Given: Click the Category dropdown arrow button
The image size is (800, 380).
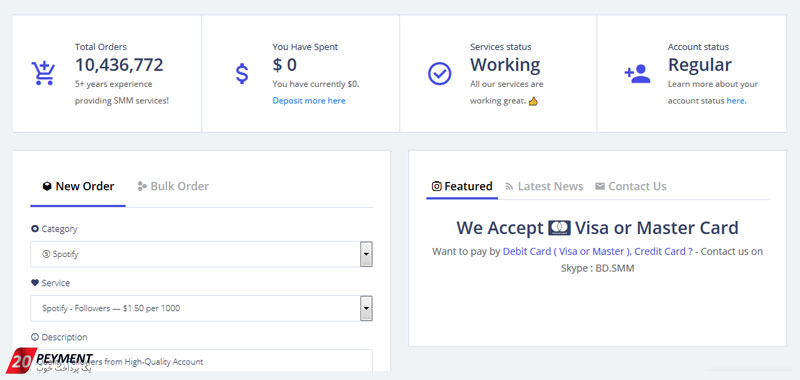Looking at the screenshot, I should point(366,254).
